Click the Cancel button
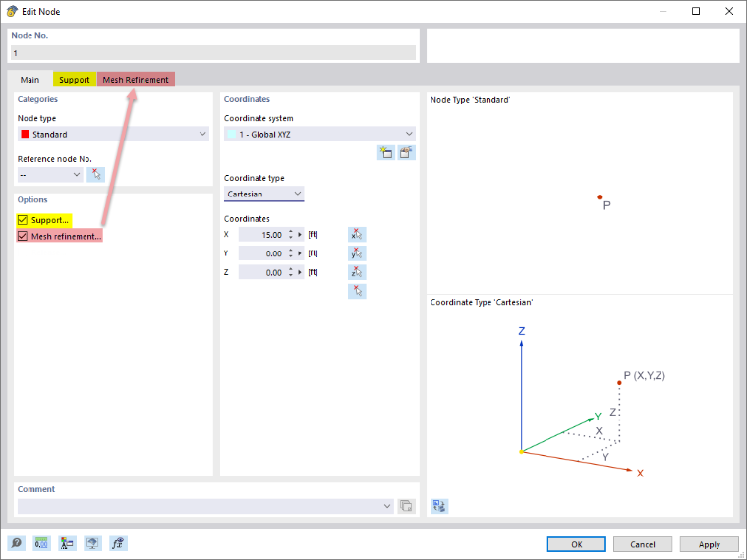 (643, 544)
